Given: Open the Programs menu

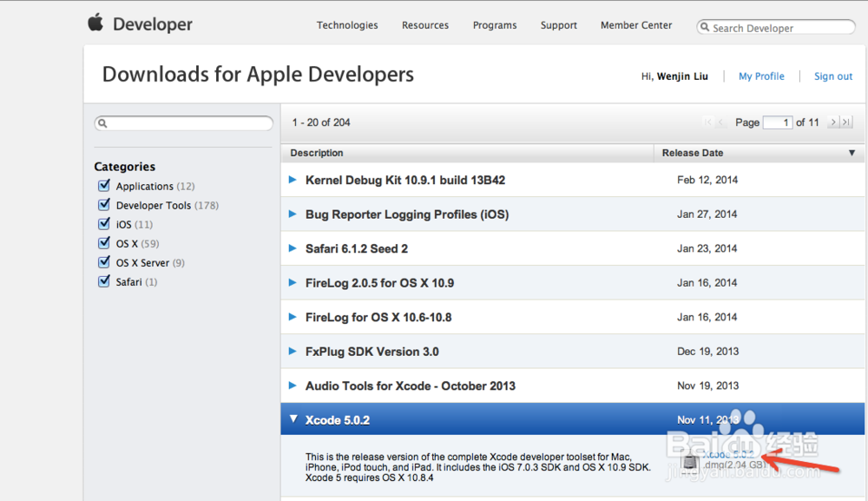Looking at the screenshot, I should (x=495, y=25).
